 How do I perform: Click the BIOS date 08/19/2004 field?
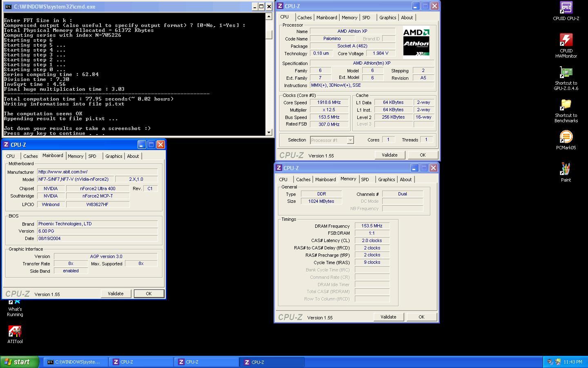point(97,238)
